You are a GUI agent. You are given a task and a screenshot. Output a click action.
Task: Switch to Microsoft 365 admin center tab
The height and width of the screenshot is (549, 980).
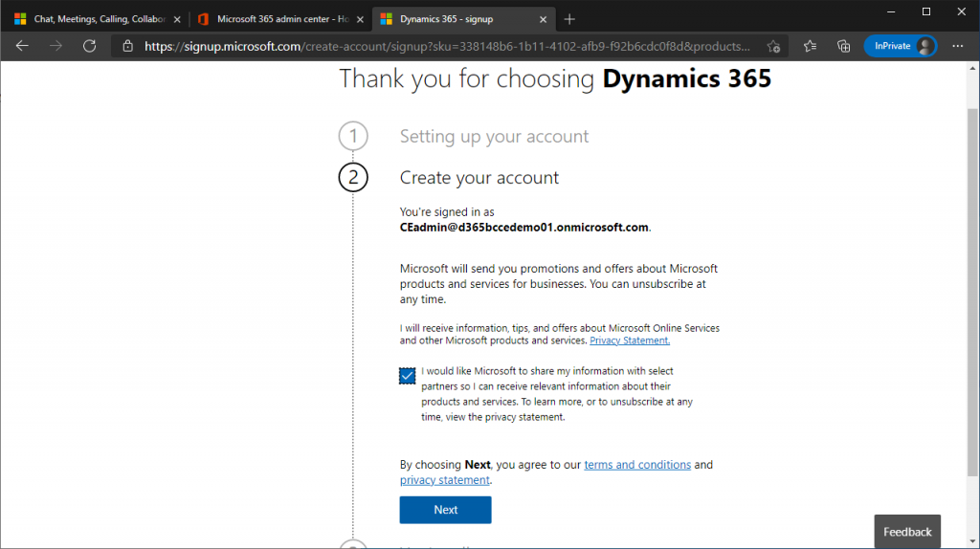click(280, 19)
